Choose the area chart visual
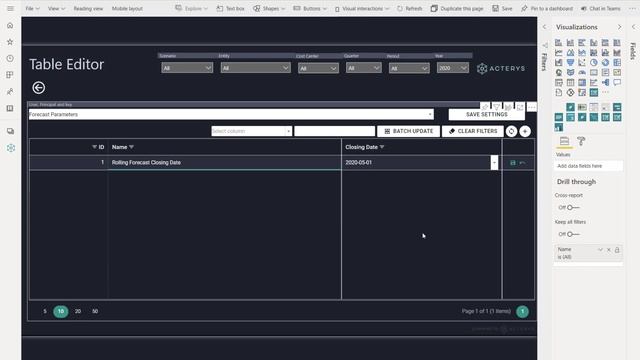Viewport: 640px width, 360px height. coord(570,52)
